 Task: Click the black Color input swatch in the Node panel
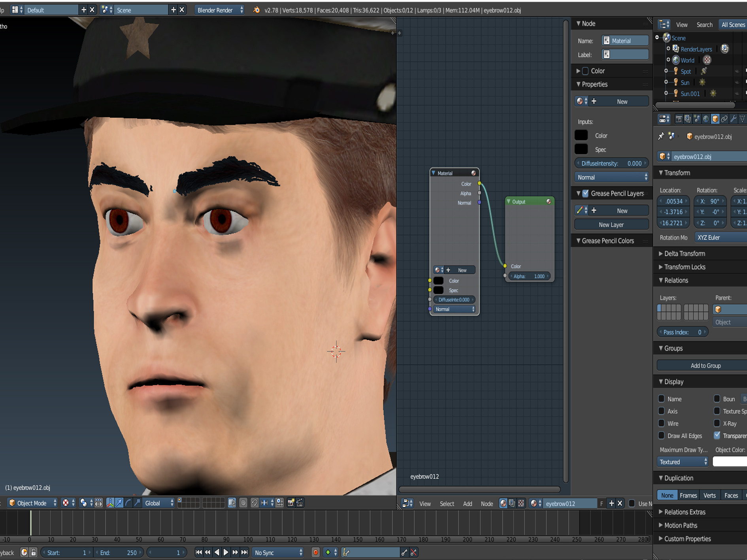click(x=581, y=135)
